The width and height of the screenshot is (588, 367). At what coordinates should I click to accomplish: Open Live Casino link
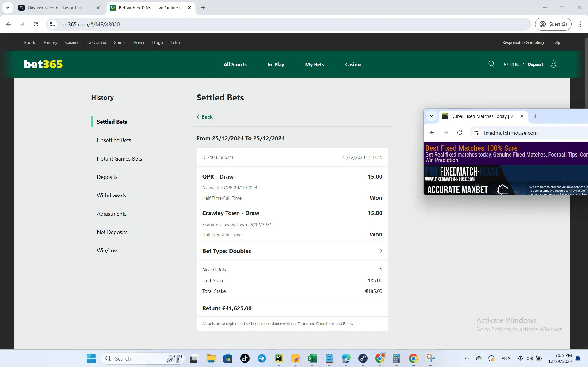96,42
